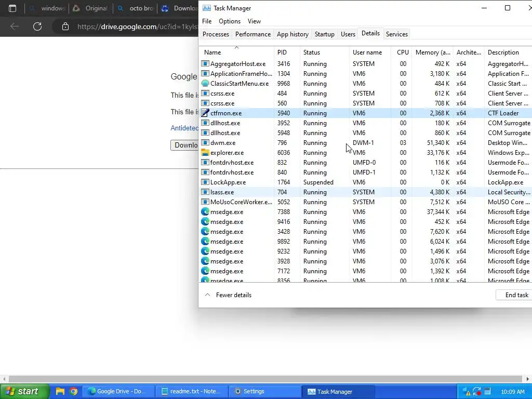Switch to the App history tab
Image resolution: width=532 pixels, height=399 pixels.
(292, 34)
